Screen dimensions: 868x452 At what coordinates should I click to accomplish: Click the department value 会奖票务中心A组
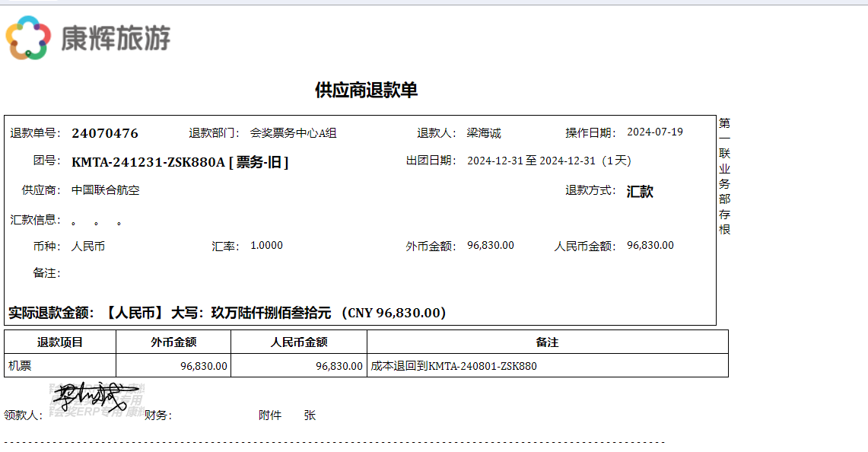pyautogui.click(x=293, y=133)
